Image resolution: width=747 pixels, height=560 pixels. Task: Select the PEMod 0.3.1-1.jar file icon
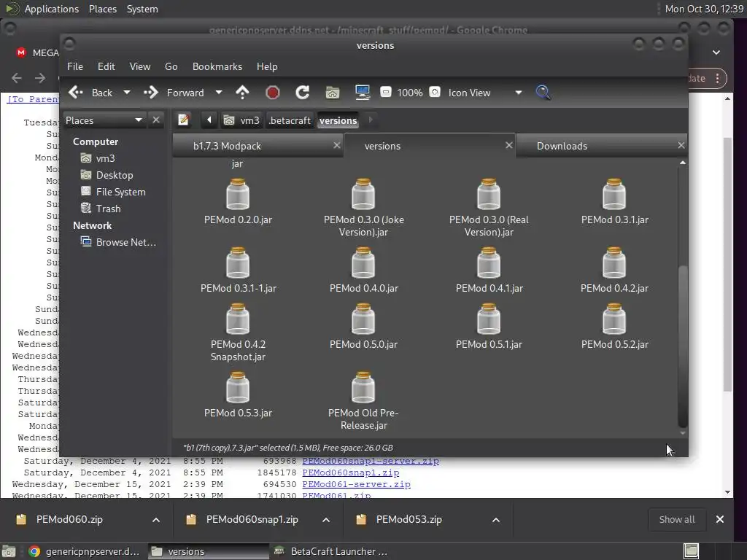pyautogui.click(x=238, y=262)
